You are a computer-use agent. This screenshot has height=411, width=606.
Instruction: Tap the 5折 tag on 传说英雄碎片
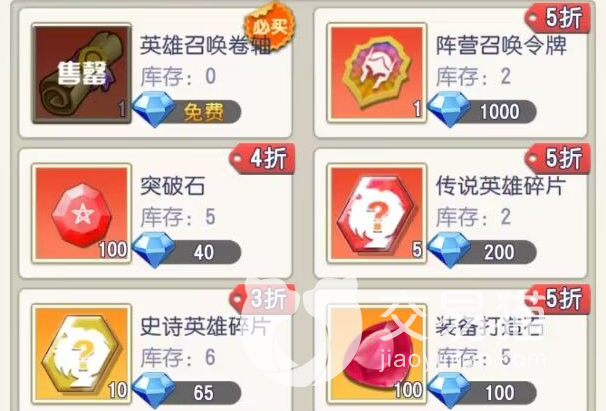558,159
